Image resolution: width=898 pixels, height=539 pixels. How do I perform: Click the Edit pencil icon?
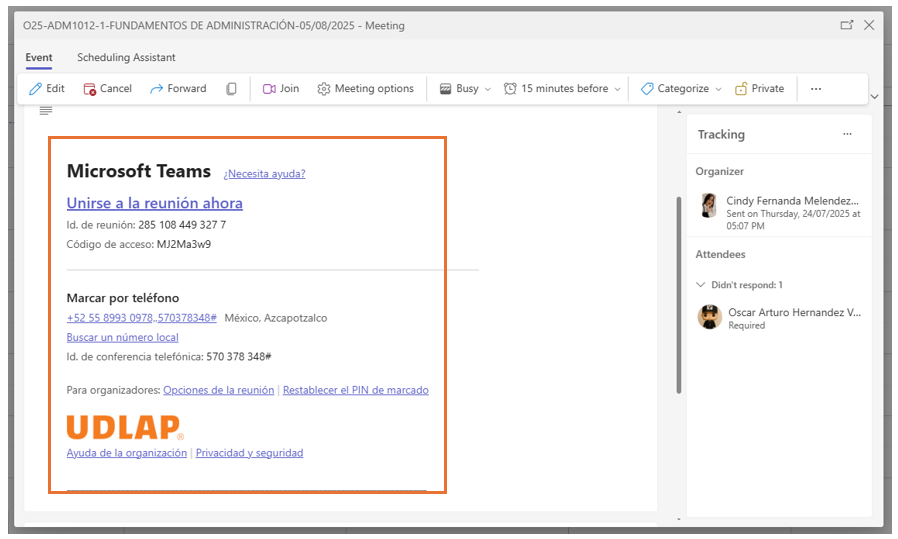pyautogui.click(x=36, y=89)
